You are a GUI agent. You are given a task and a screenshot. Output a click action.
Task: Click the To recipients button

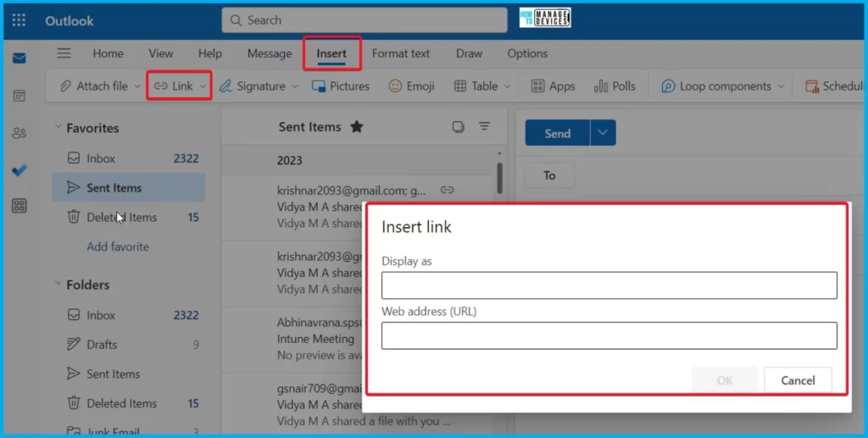pos(549,175)
